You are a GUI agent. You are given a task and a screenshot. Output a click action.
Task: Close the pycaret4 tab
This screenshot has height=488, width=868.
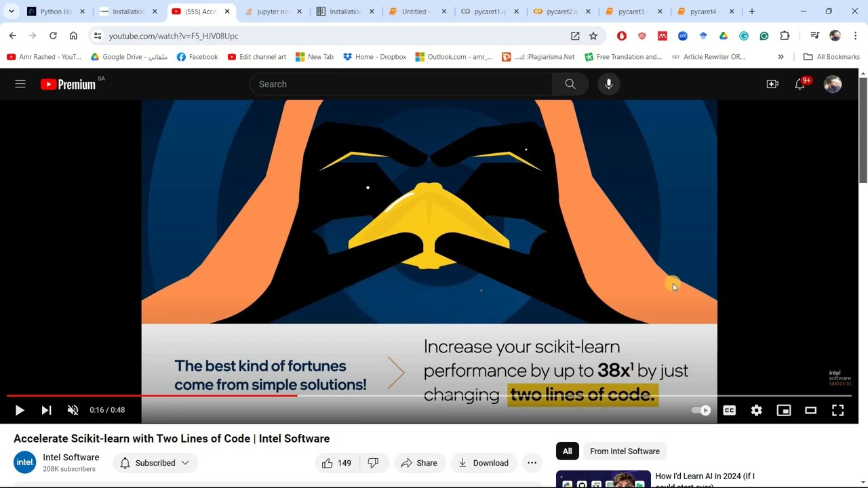pos(732,12)
